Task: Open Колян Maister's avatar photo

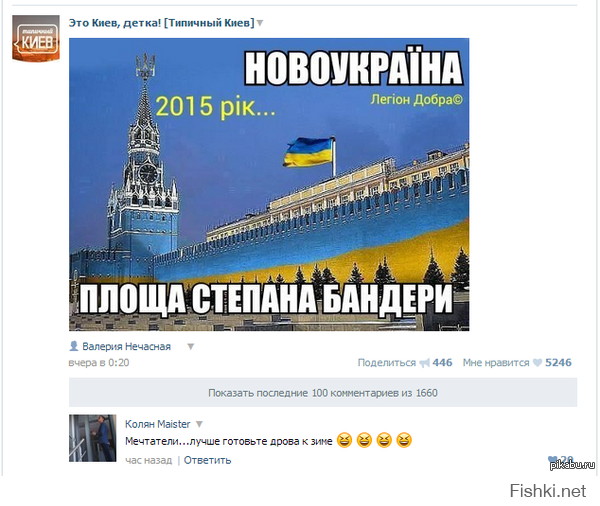Action: click(x=92, y=438)
